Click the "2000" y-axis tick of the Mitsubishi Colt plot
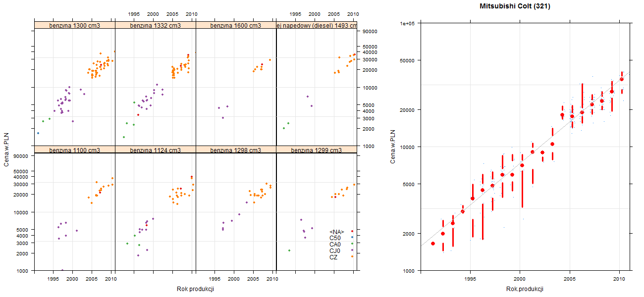 coord(409,234)
